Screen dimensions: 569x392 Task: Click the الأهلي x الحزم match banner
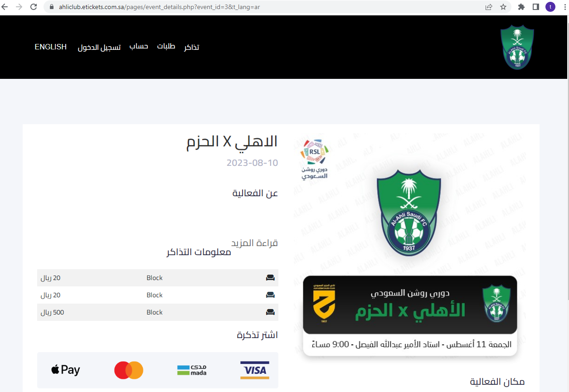[x=410, y=305]
